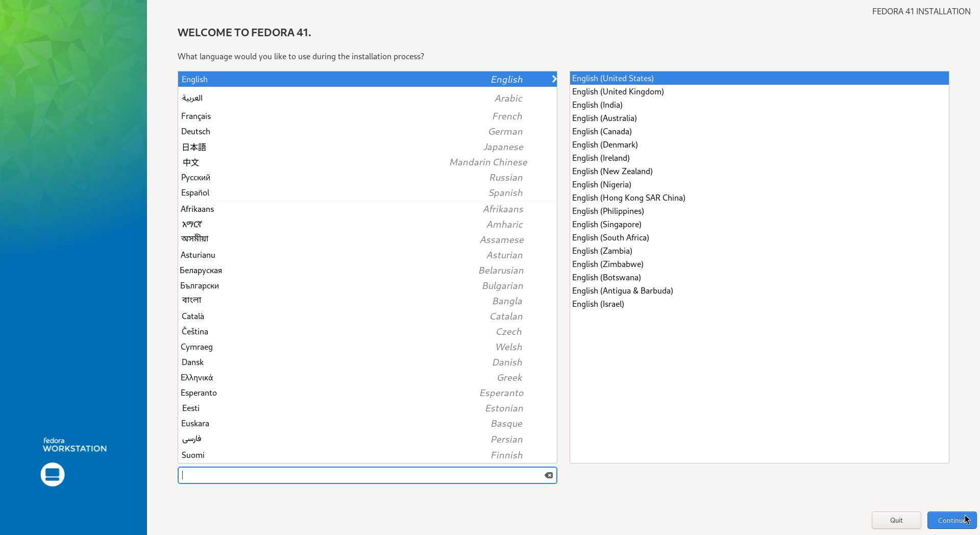Choose Deutsch (German) language
The width and height of the screenshot is (980, 535).
pos(367,132)
